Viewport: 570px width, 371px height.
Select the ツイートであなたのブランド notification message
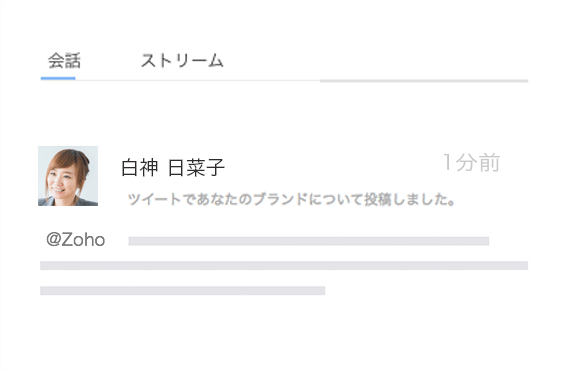(x=291, y=199)
